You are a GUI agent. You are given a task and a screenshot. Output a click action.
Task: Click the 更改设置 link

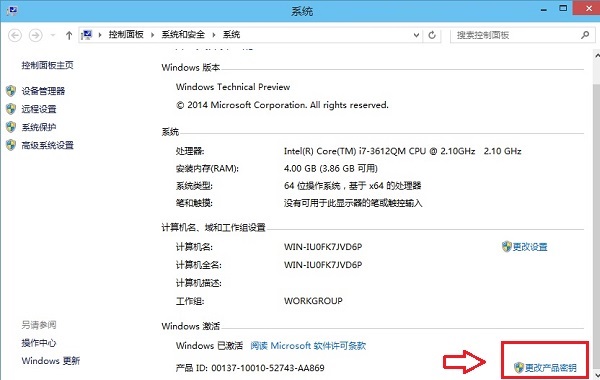click(x=530, y=247)
